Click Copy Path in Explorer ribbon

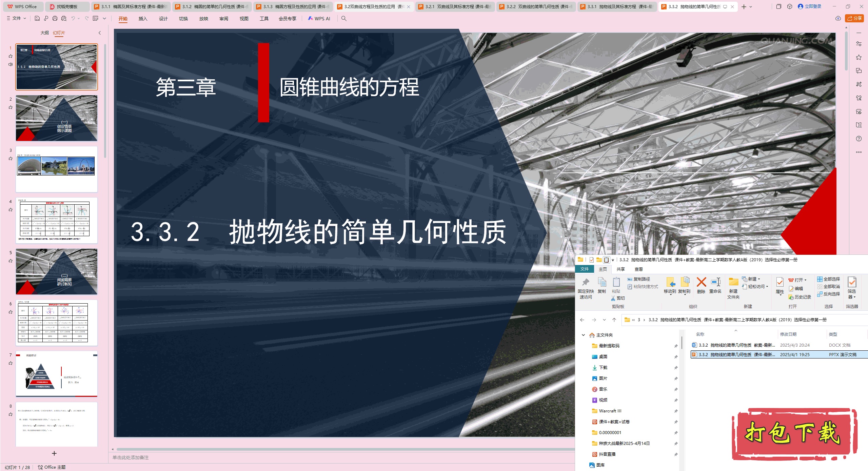point(639,279)
